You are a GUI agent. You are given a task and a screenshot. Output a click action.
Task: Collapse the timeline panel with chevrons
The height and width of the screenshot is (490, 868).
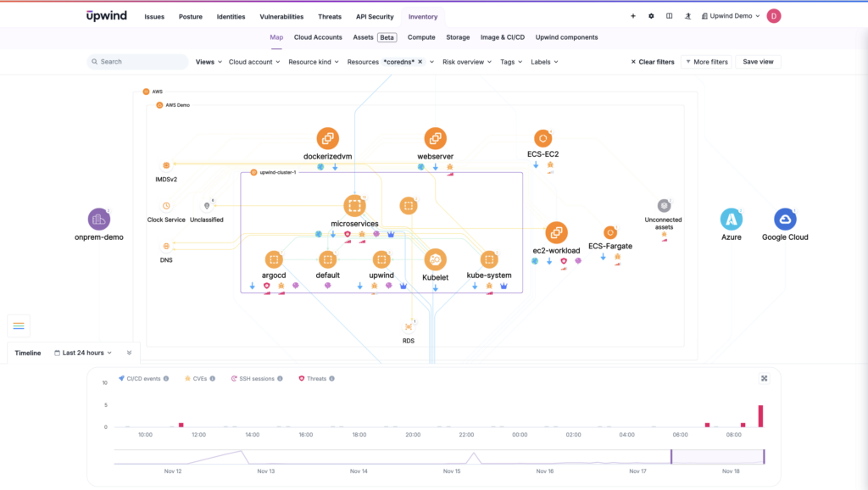(130, 353)
